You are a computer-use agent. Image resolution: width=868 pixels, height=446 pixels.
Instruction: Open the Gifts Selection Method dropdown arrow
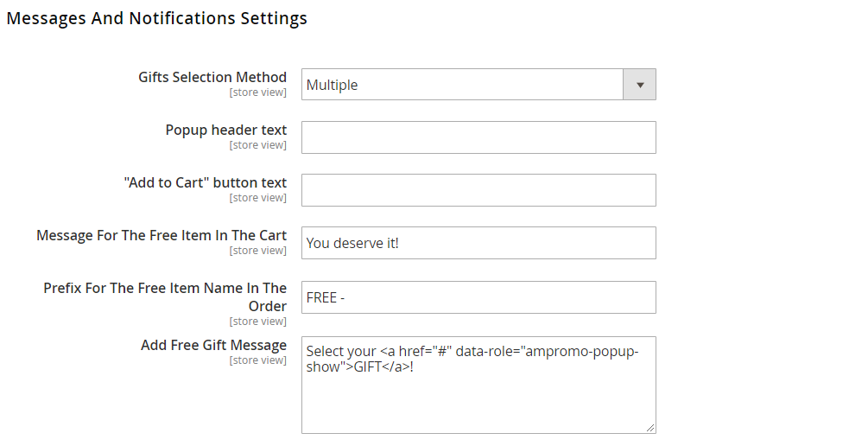[639, 85]
